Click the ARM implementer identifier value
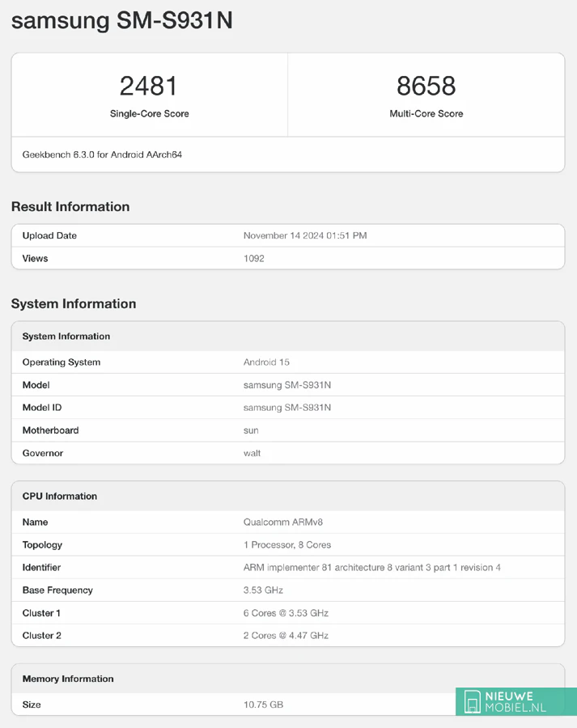Screen dimensions: 577x728 pyautogui.click(x=371, y=568)
